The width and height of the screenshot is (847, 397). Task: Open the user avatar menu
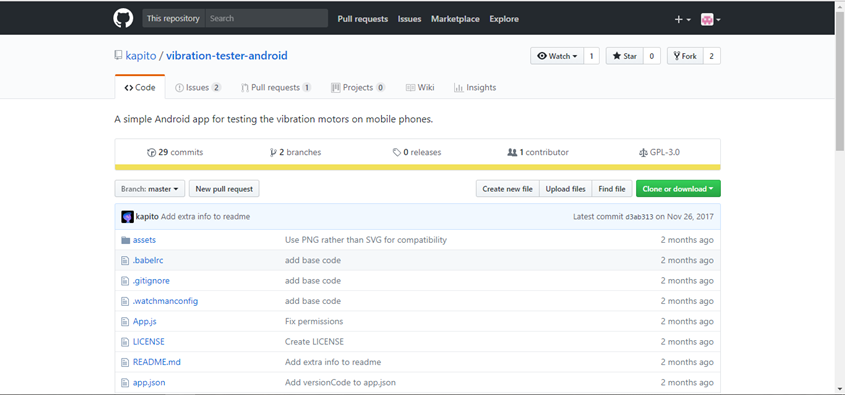tap(710, 19)
